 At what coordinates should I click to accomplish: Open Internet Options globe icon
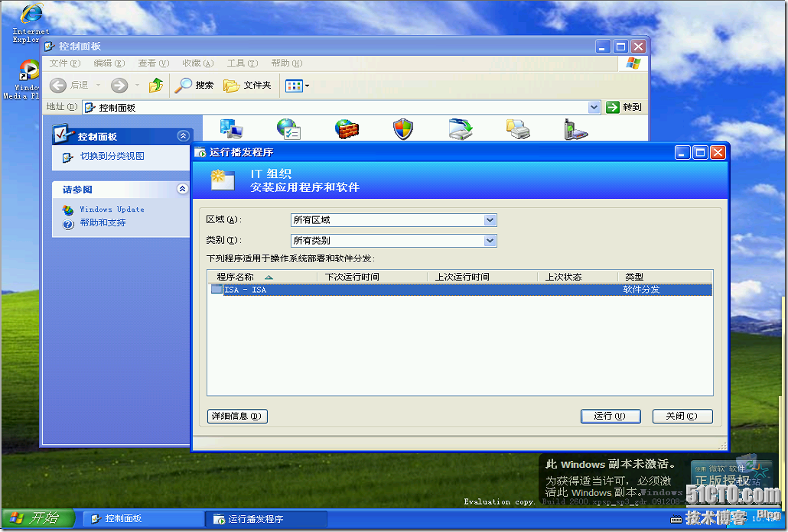(288, 129)
